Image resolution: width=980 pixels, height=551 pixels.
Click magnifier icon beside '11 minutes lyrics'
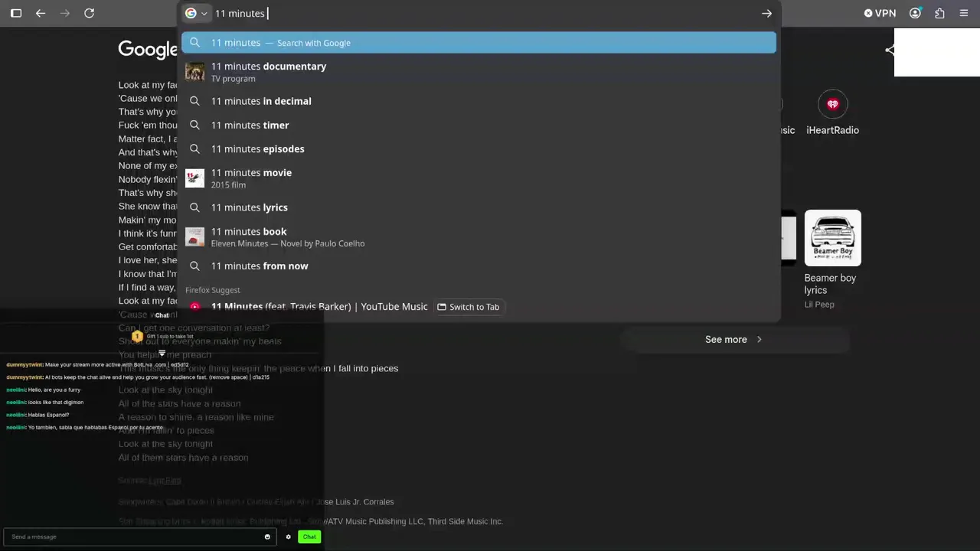coord(194,207)
